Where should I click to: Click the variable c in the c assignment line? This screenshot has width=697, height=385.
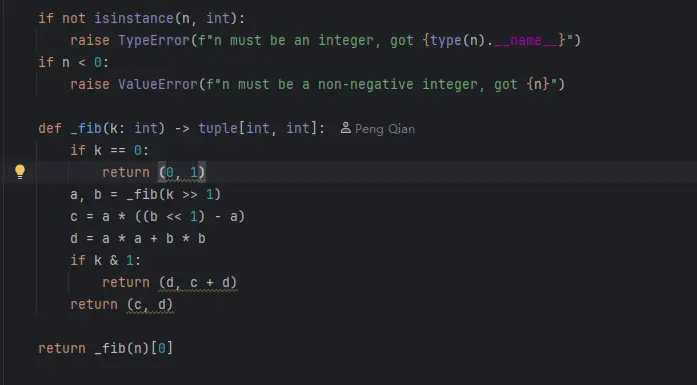click(x=74, y=217)
